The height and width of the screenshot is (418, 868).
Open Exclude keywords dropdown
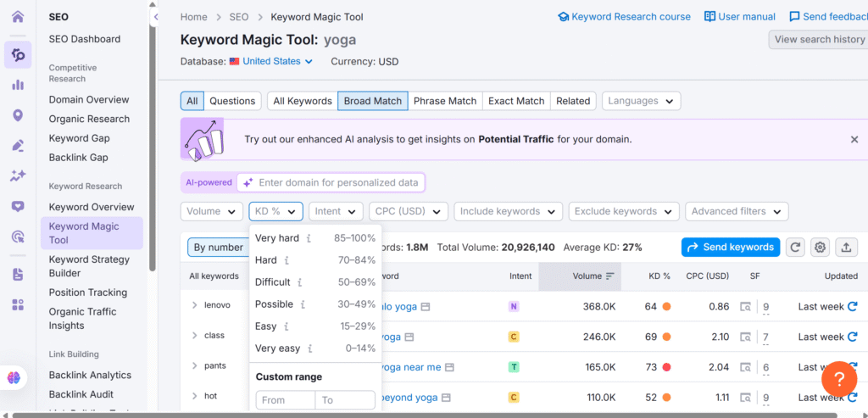(624, 211)
